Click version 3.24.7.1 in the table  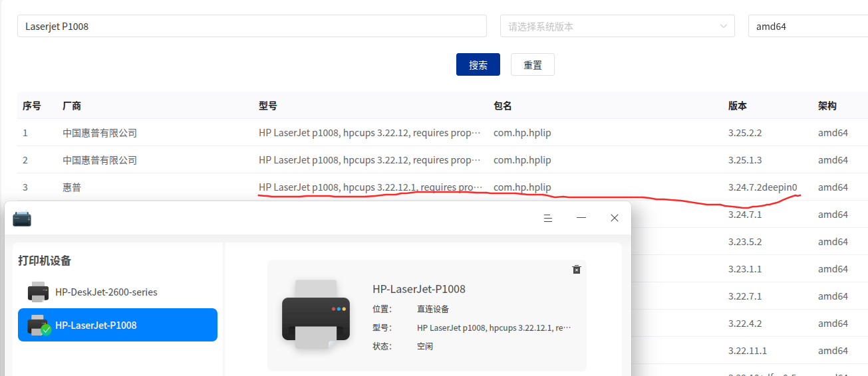(x=745, y=215)
